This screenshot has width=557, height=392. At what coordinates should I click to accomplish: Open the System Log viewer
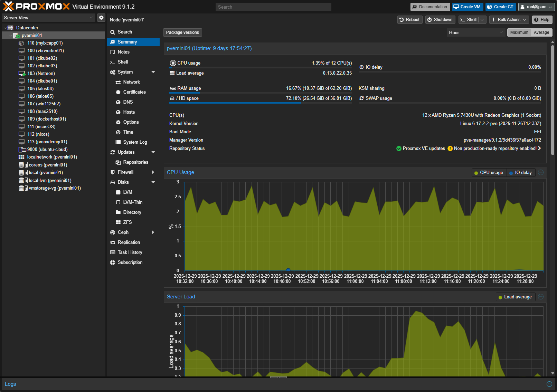tap(134, 142)
